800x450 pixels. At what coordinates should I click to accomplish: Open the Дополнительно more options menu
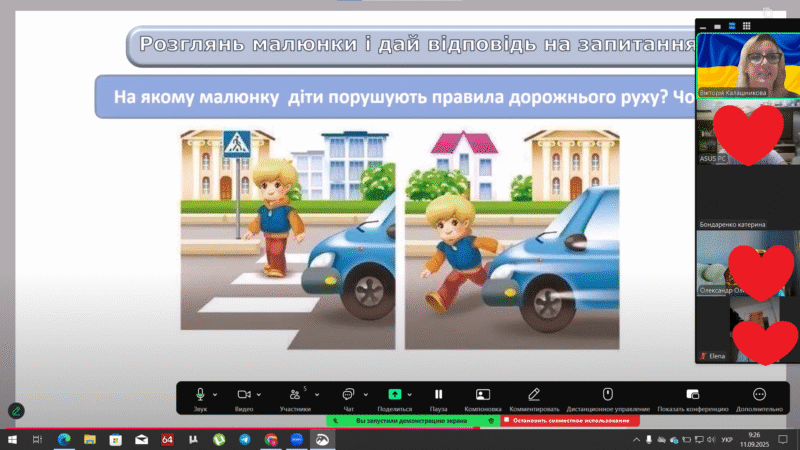point(759,395)
